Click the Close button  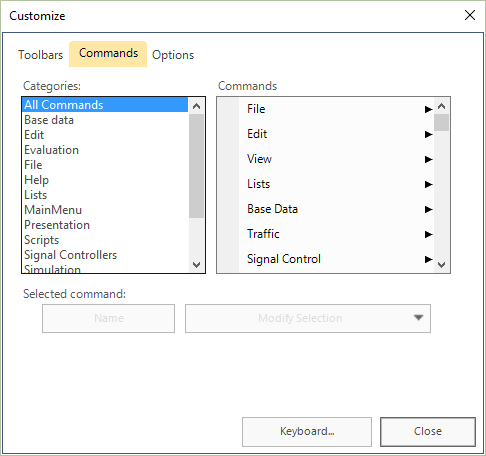click(x=428, y=431)
